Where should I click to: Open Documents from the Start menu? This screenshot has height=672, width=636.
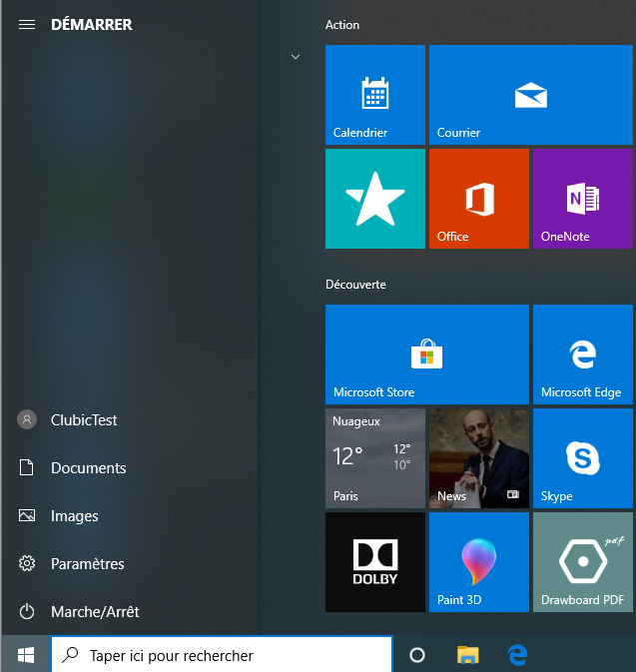[x=129, y=467]
